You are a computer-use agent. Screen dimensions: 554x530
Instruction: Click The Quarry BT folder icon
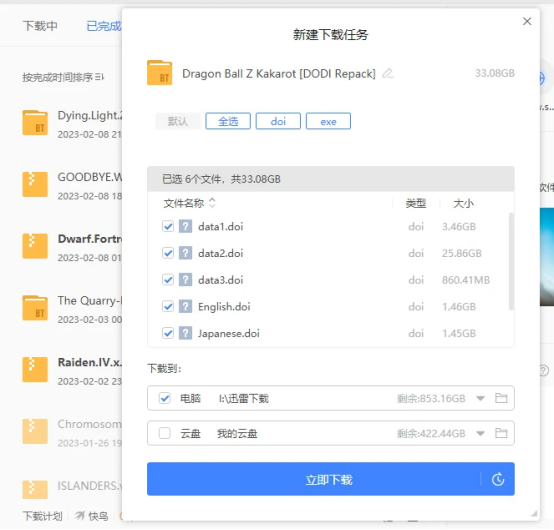(35, 308)
